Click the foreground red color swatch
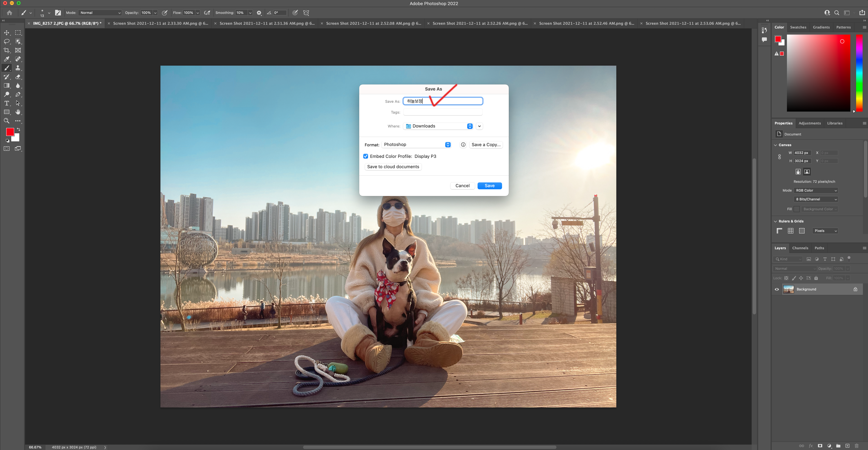 [x=10, y=132]
